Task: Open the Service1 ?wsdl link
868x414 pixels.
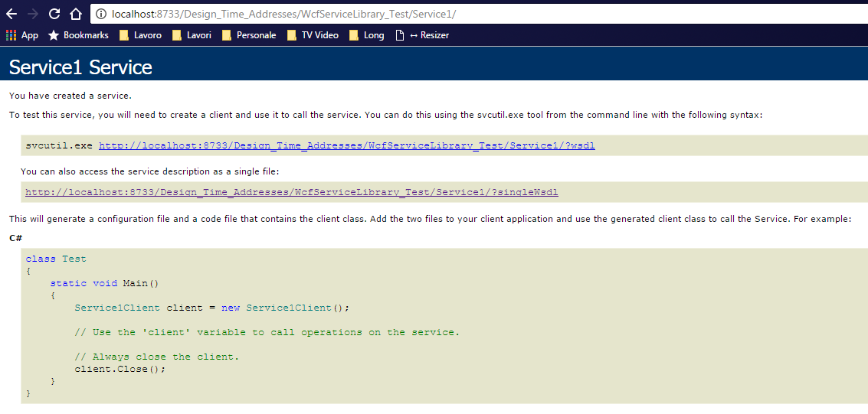Action: coord(346,145)
